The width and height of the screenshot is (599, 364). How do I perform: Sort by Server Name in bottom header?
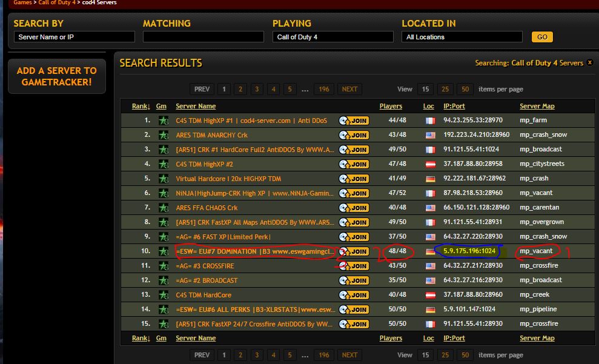click(x=196, y=338)
